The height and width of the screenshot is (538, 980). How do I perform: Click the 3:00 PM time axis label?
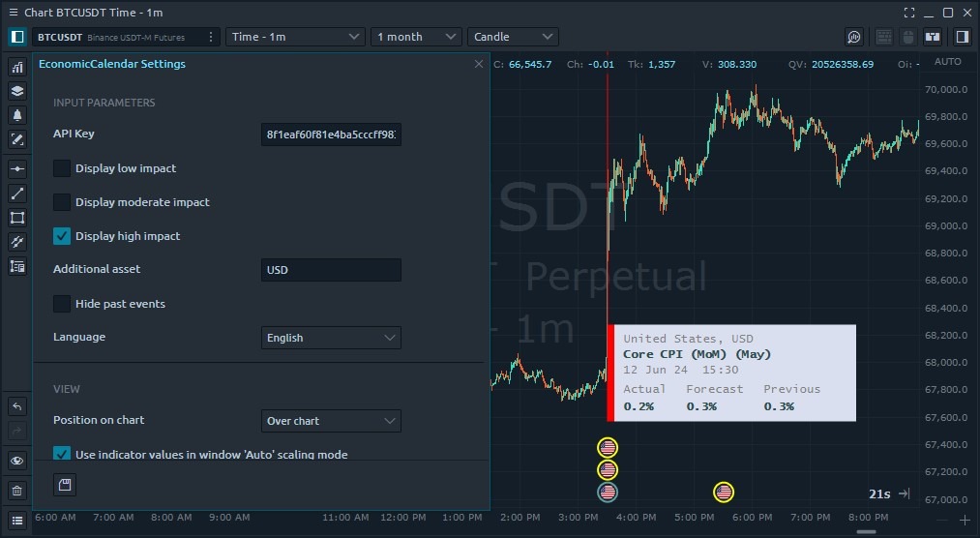click(x=579, y=518)
